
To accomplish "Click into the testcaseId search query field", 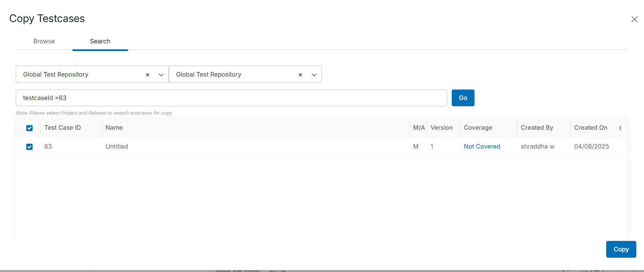I will (231, 98).
